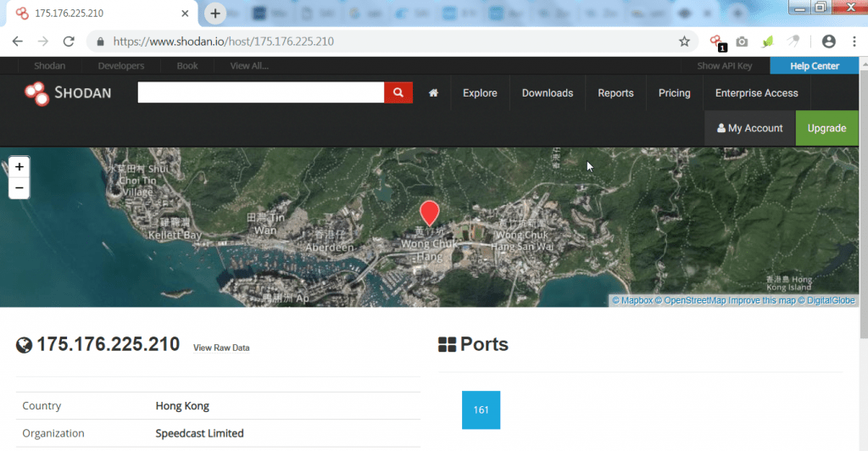Click the page vertical scrollbar

click(x=864, y=203)
